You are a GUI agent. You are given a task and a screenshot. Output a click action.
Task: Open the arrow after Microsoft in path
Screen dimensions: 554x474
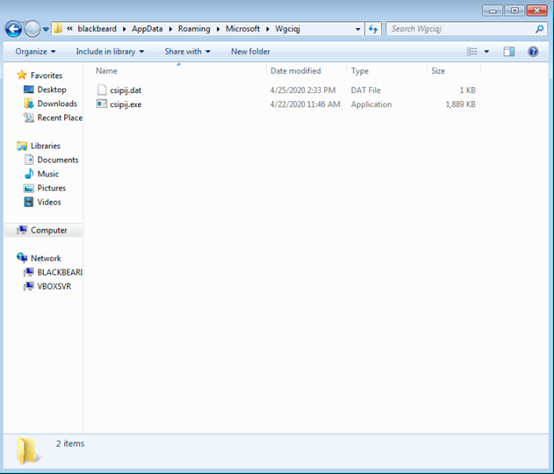(x=267, y=29)
